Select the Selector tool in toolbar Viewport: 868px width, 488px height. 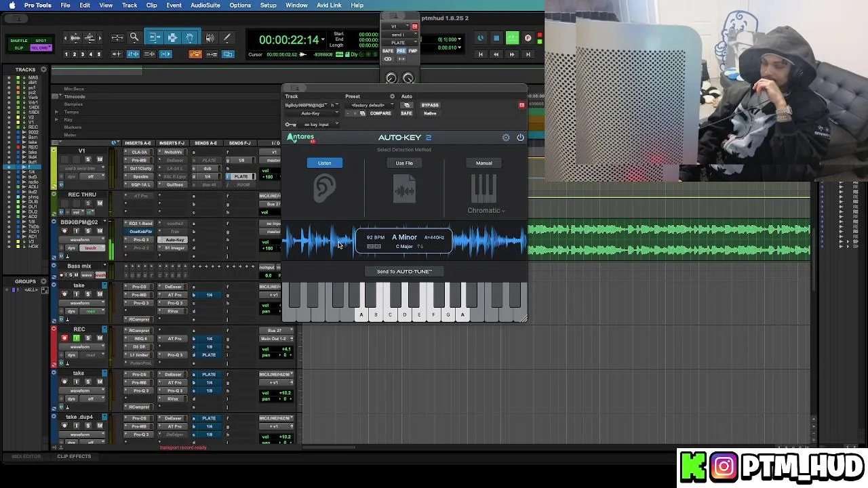point(172,38)
